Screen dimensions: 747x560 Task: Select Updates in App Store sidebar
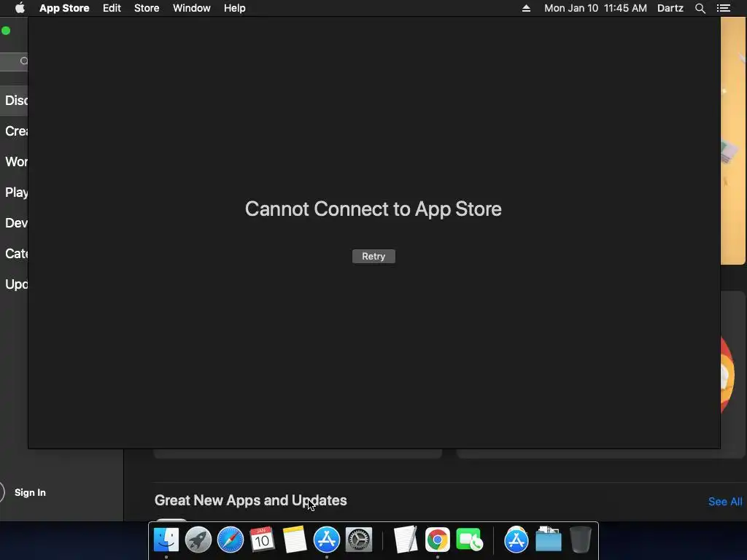click(15, 284)
